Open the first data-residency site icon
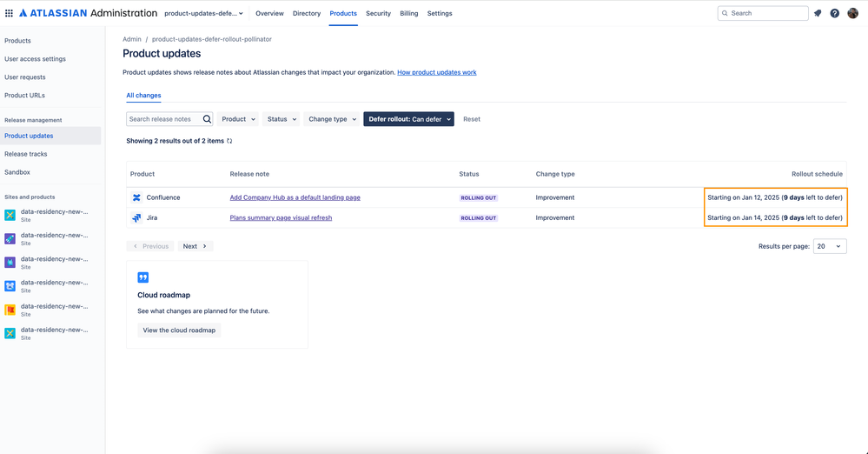The image size is (868, 454). tap(10, 215)
